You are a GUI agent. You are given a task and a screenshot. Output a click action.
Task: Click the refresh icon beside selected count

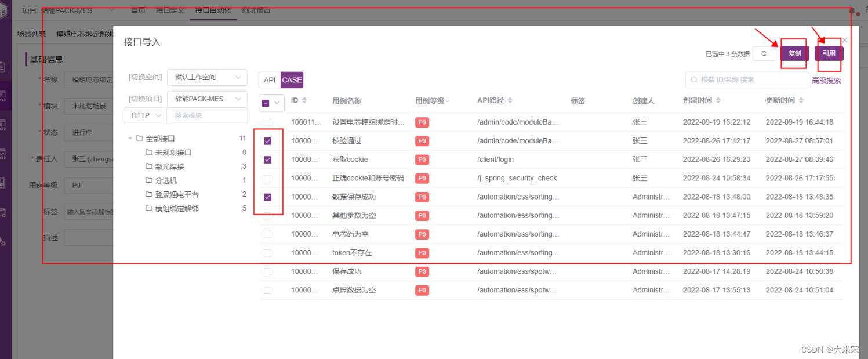(x=764, y=53)
